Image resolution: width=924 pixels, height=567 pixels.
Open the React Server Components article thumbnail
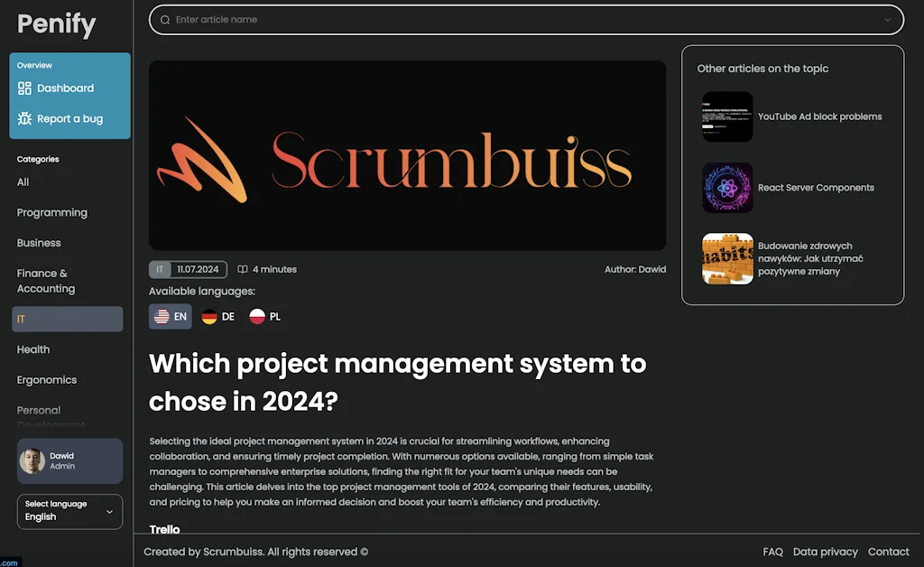[727, 188]
